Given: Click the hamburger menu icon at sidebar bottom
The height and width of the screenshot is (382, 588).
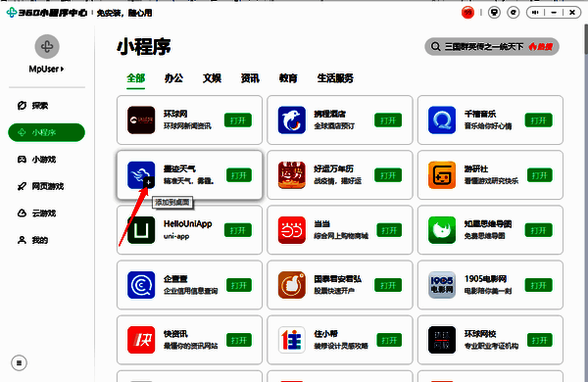Looking at the screenshot, I should [x=20, y=362].
